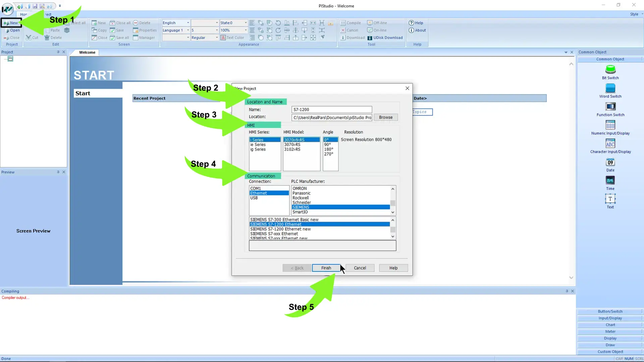
Task: Choose HMI model 3070i-RS
Action: [301, 144]
